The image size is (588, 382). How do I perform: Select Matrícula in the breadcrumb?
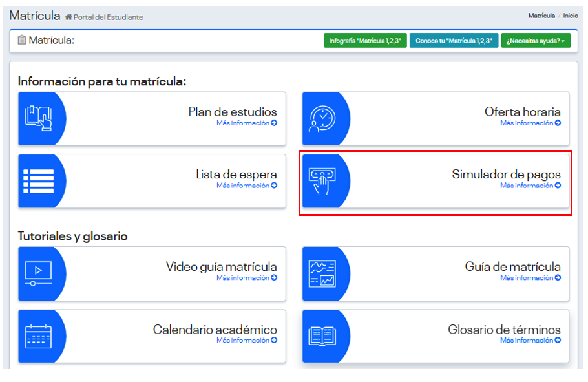(541, 16)
